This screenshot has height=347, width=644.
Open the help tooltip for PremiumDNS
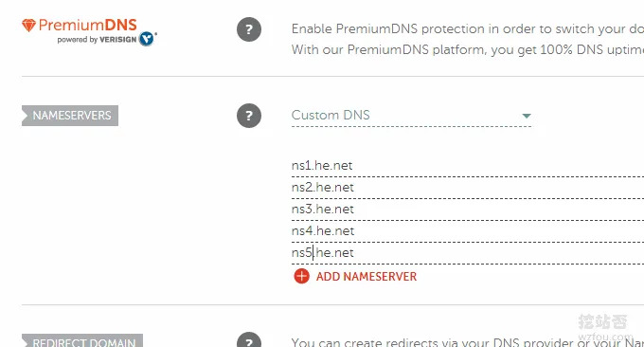click(x=249, y=29)
